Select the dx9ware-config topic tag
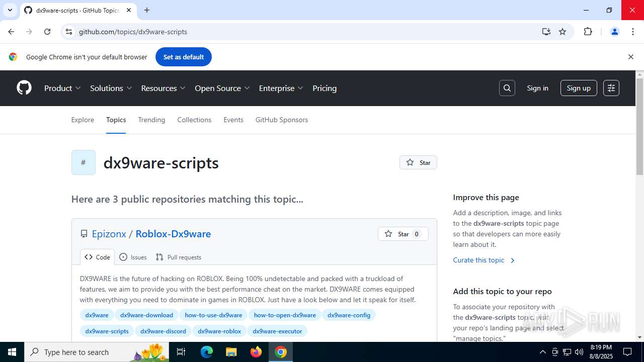This screenshot has width=644, height=362. click(x=349, y=315)
